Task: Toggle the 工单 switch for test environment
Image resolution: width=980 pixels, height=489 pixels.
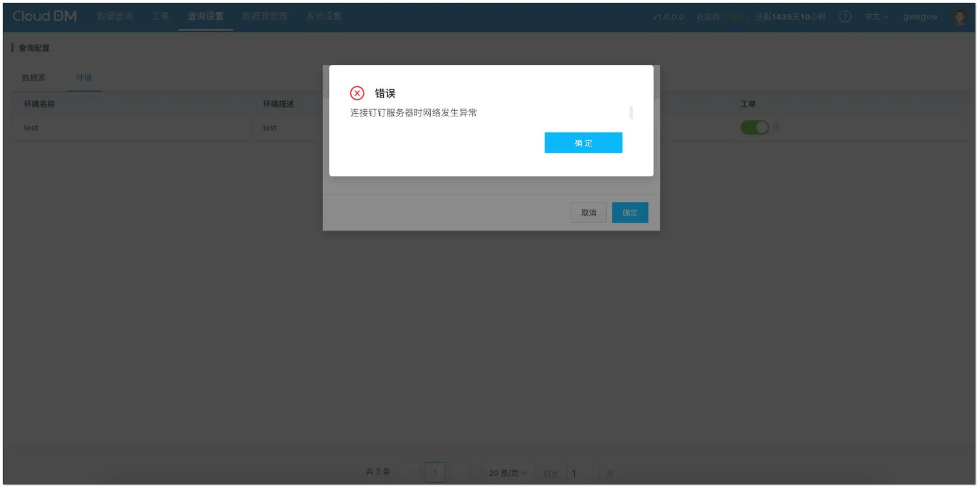Action: coord(754,127)
